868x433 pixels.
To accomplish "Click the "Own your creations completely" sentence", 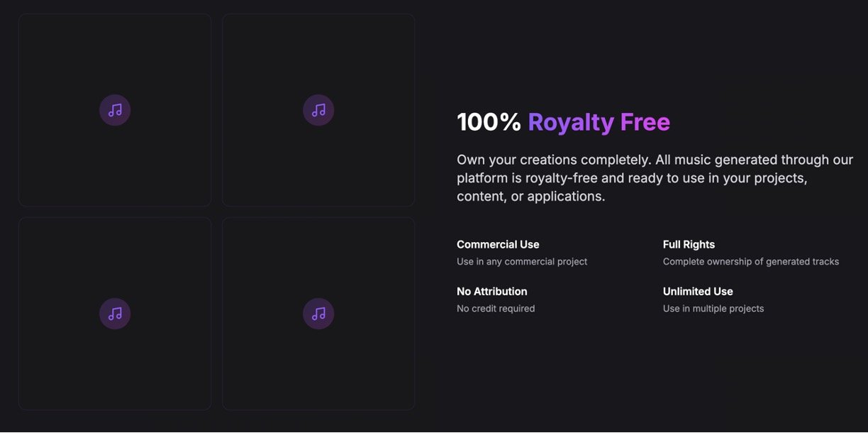I will coord(553,160).
